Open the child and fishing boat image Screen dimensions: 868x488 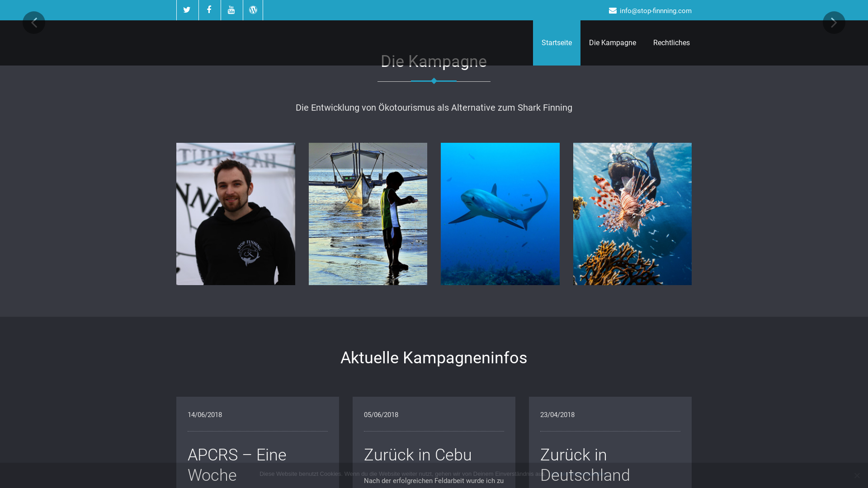(x=368, y=214)
